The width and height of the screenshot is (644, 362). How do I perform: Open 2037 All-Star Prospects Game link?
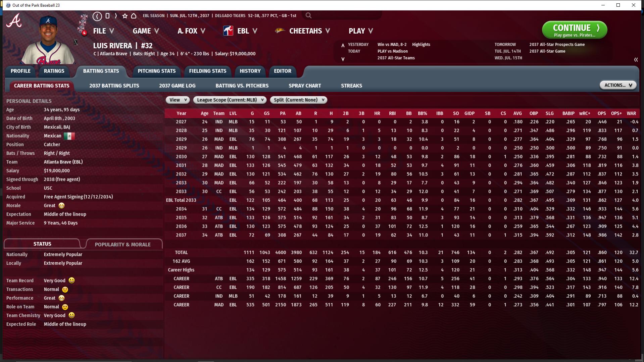[x=557, y=45]
